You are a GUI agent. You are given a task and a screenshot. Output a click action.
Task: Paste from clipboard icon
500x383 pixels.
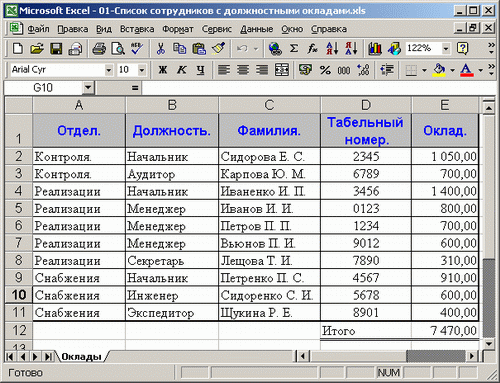coord(199,49)
